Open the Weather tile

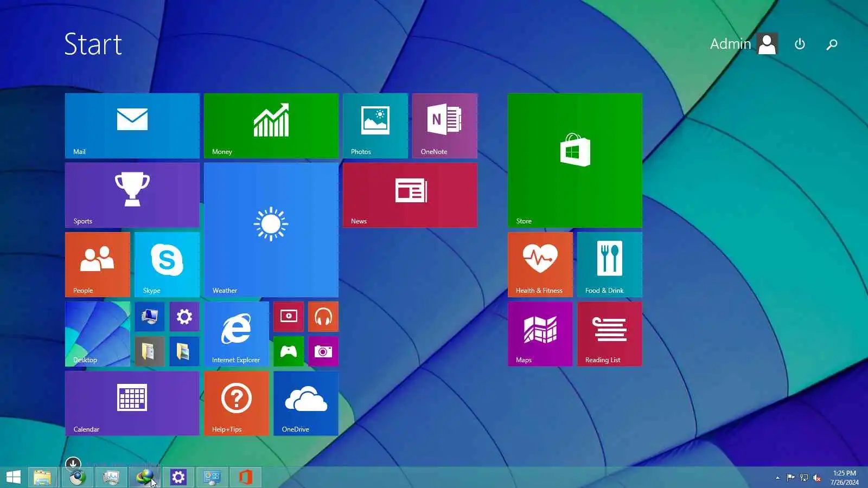coord(271,230)
